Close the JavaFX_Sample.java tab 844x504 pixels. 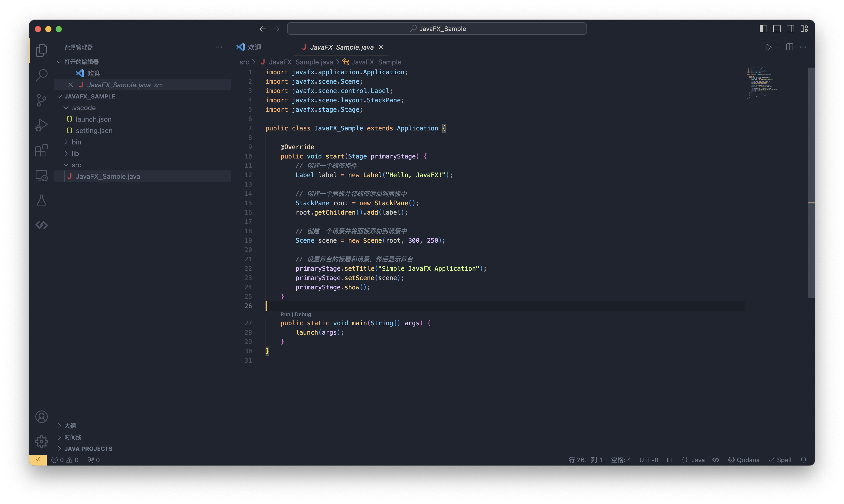tap(381, 47)
